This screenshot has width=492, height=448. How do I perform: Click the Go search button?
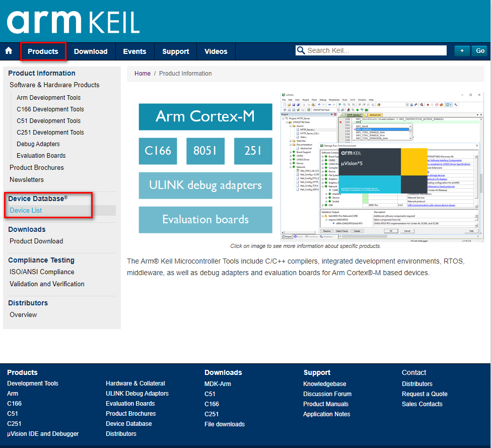point(480,51)
